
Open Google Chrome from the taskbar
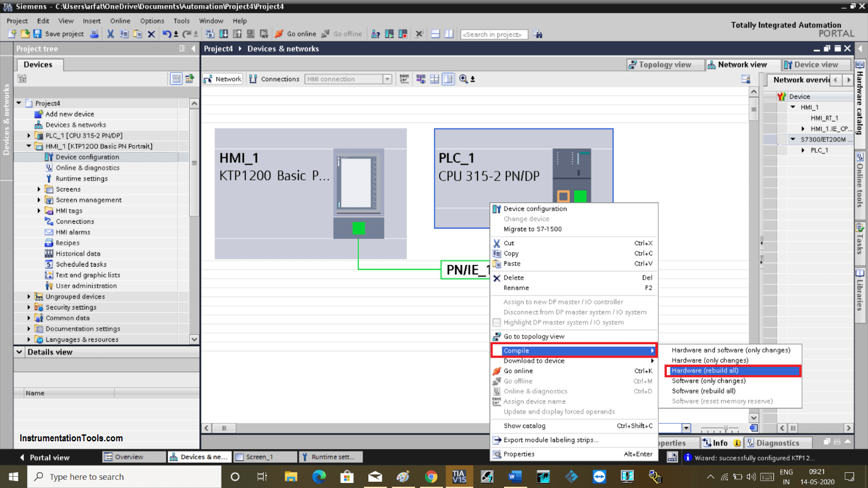[431, 477]
